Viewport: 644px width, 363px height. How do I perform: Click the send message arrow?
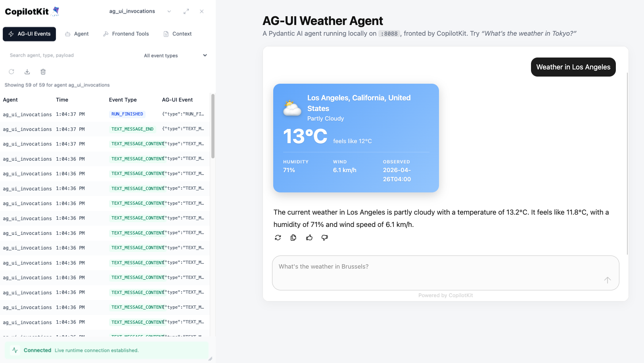(x=607, y=280)
